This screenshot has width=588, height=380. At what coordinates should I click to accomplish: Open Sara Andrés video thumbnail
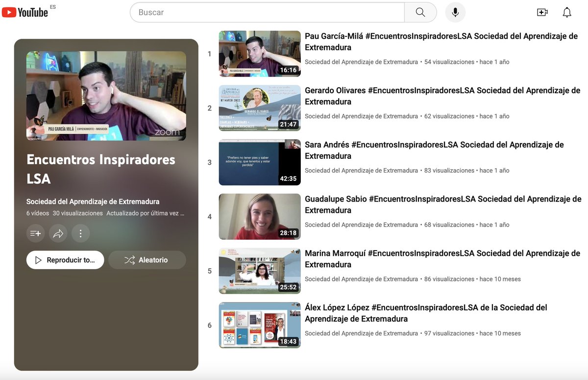(x=260, y=162)
